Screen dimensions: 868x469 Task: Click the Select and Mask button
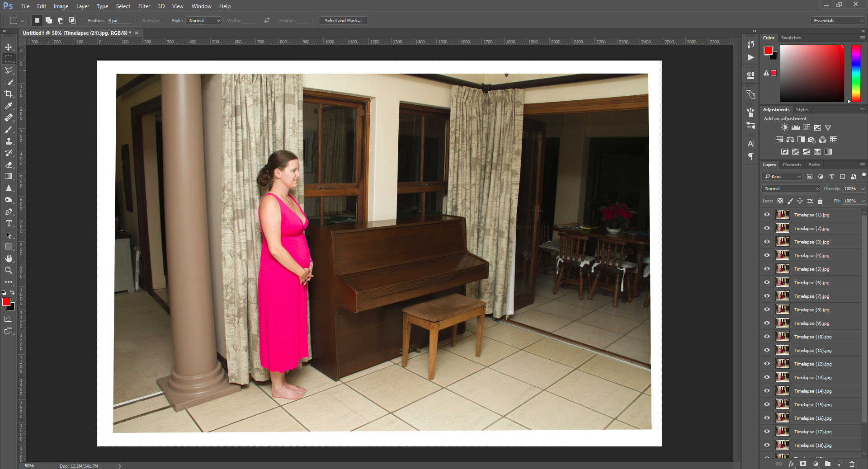[343, 20]
